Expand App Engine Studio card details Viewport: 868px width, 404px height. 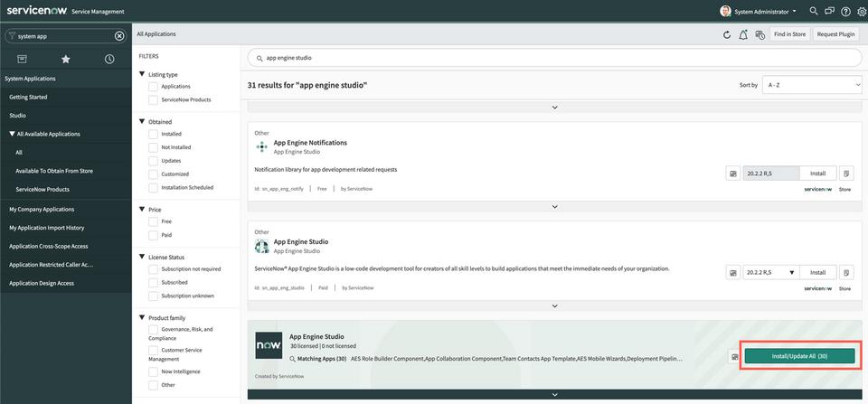click(x=554, y=305)
